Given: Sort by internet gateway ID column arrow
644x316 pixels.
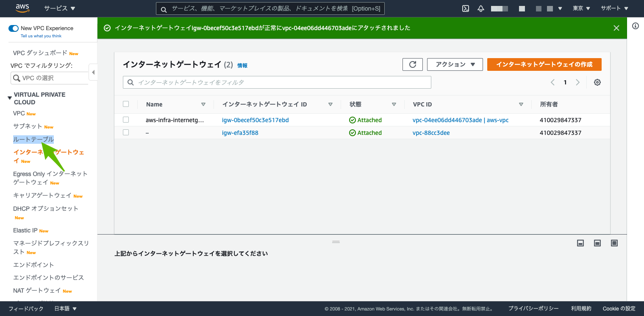Looking at the screenshot, I should point(330,104).
